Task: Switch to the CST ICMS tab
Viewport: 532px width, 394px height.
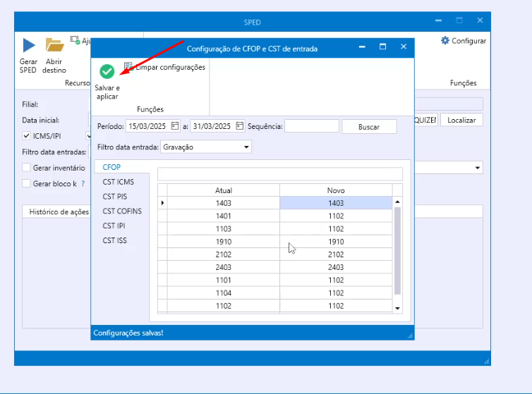Action: [x=118, y=182]
